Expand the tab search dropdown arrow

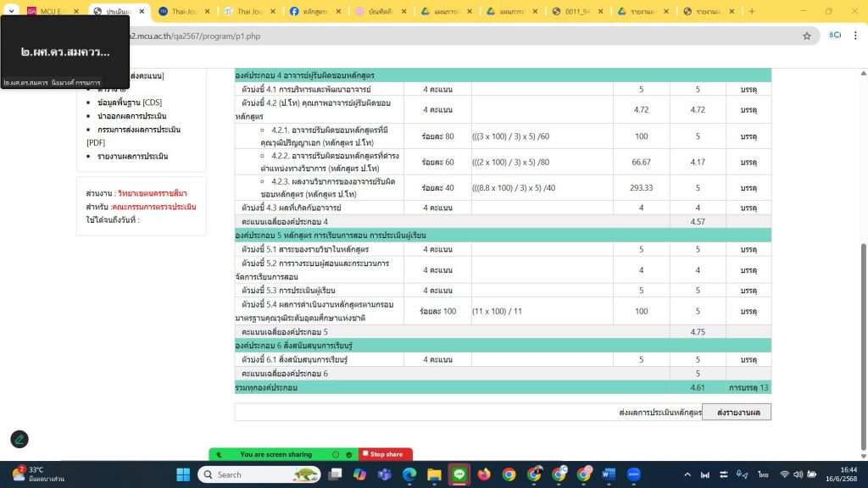pyautogui.click(x=11, y=11)
